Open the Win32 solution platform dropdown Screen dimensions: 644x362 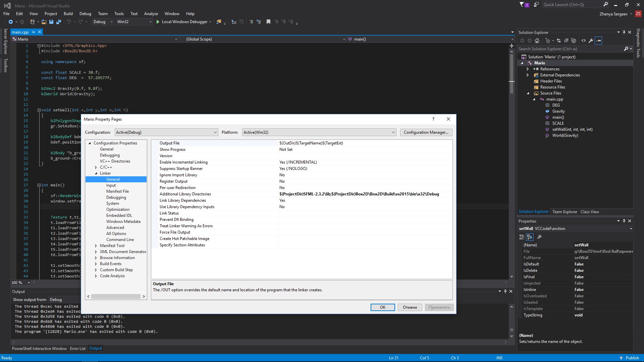(x=134, y=22)
